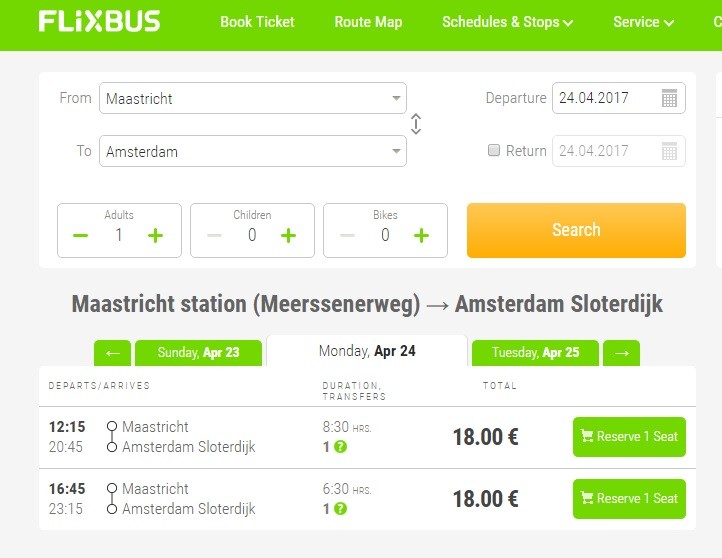The image size is (722, 558).
Task: Expand the Schedules & Stops menu
Action: coord(507,22)
